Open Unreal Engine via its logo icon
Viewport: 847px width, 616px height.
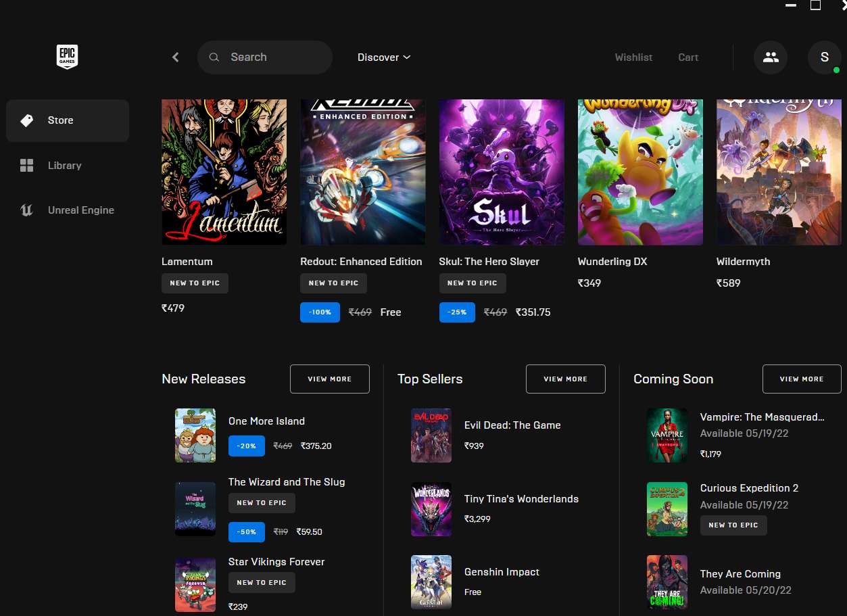(27, 210)
